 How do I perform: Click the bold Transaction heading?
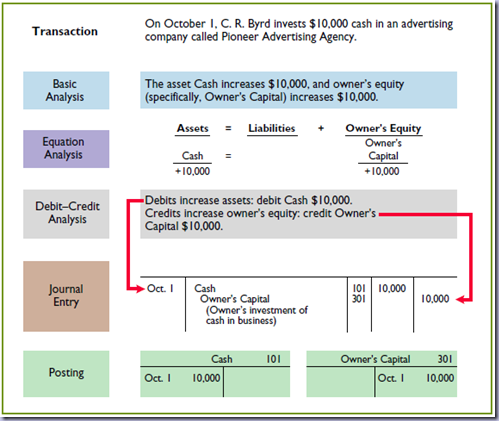(x=65, y=31)
